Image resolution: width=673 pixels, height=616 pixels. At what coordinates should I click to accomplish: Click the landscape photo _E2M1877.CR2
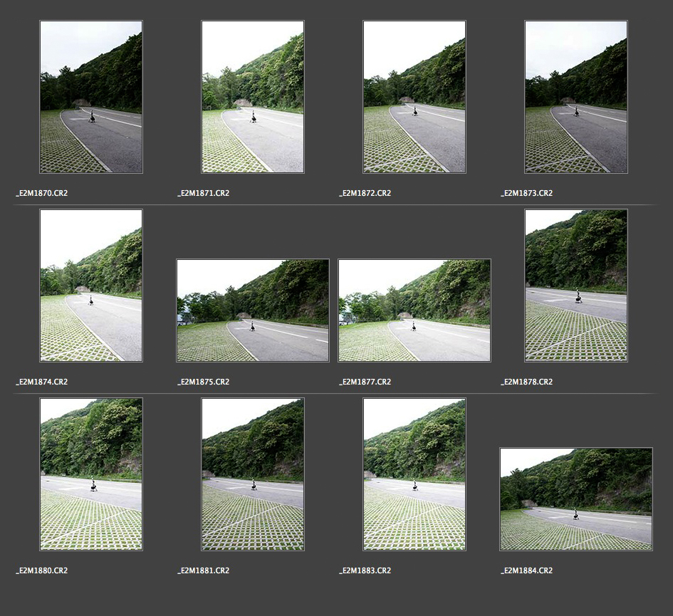tap(414, 310)
